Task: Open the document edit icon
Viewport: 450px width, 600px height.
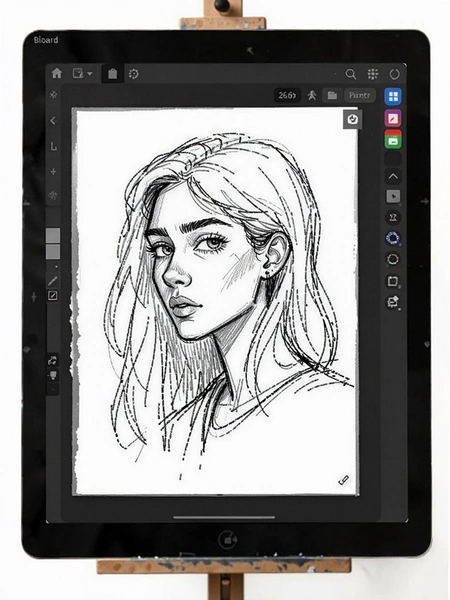Action: pos(78,73)
